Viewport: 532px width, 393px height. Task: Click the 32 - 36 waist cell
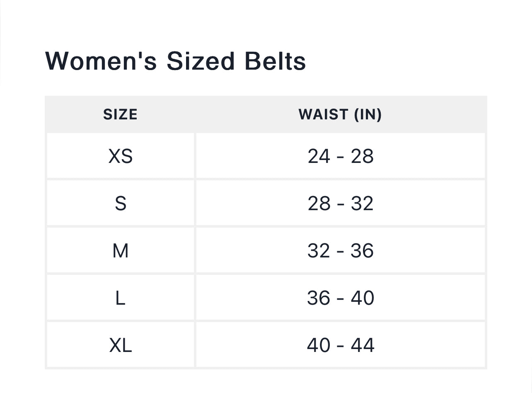click(340, 251)
